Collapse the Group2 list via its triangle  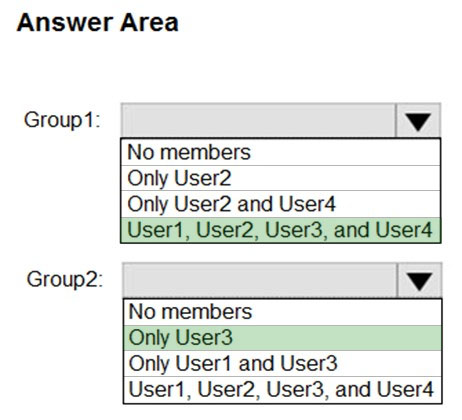[x=419, y=280]
